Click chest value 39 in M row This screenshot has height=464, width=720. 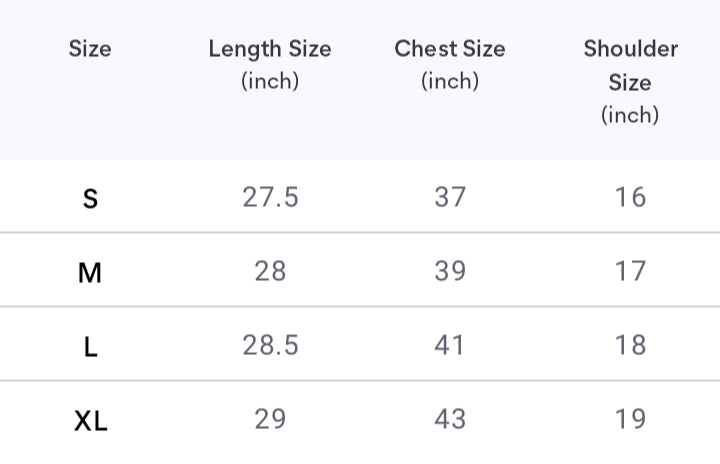(450, 271)
